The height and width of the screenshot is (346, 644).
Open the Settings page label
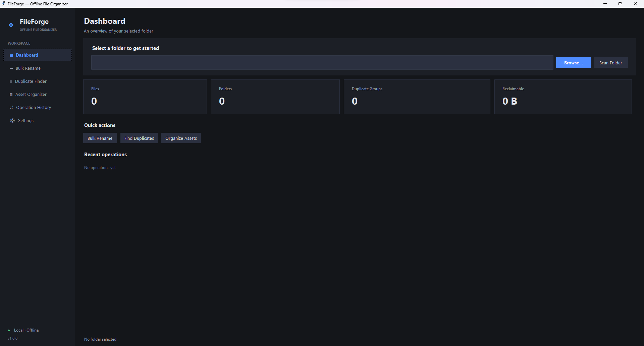pos(26,121)
